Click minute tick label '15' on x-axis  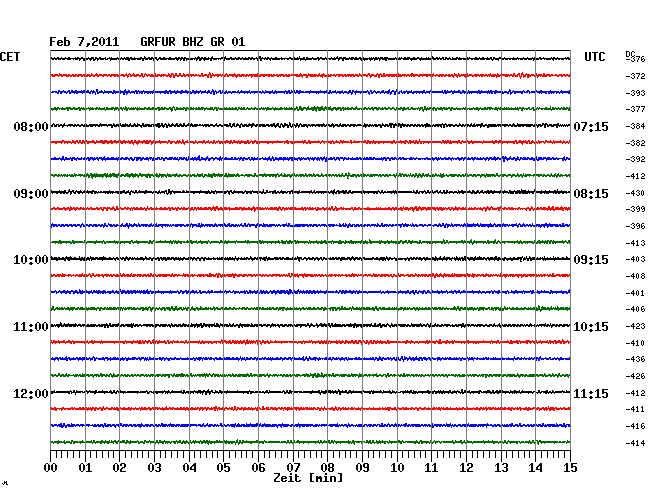570,468
